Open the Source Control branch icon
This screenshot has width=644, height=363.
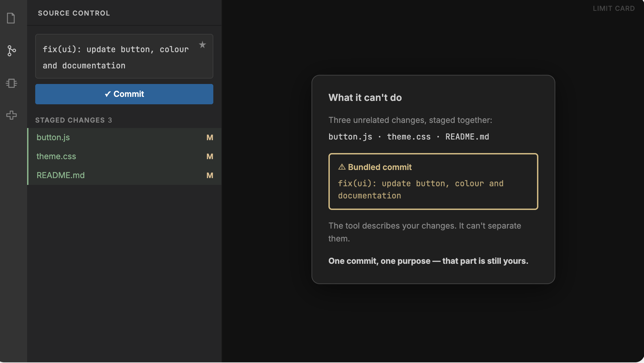(x=12, y=51)
